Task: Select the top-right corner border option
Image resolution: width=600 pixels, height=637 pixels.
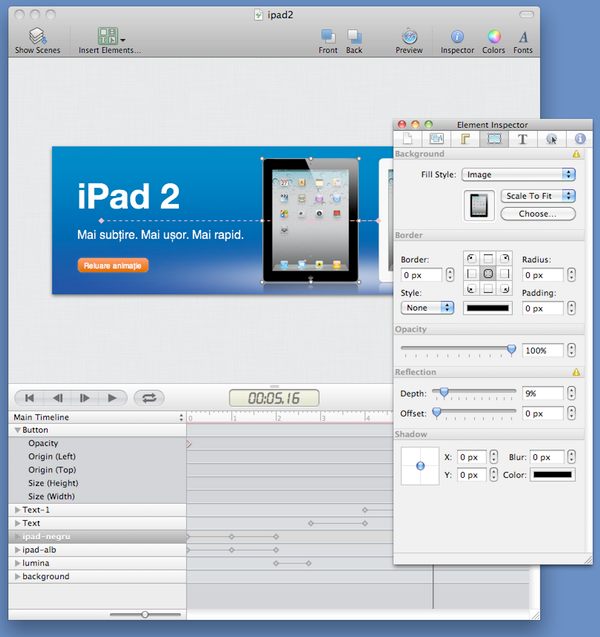Action: tap(505, 258)
